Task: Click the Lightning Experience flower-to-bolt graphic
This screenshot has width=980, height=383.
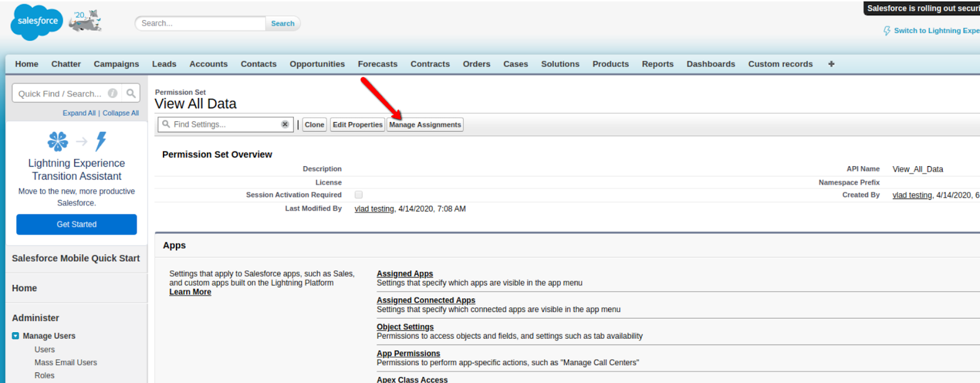Action: (77, 142)
